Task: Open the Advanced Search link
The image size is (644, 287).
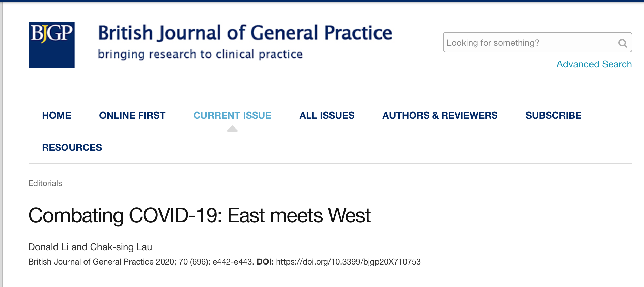Action: click(594, 64)
